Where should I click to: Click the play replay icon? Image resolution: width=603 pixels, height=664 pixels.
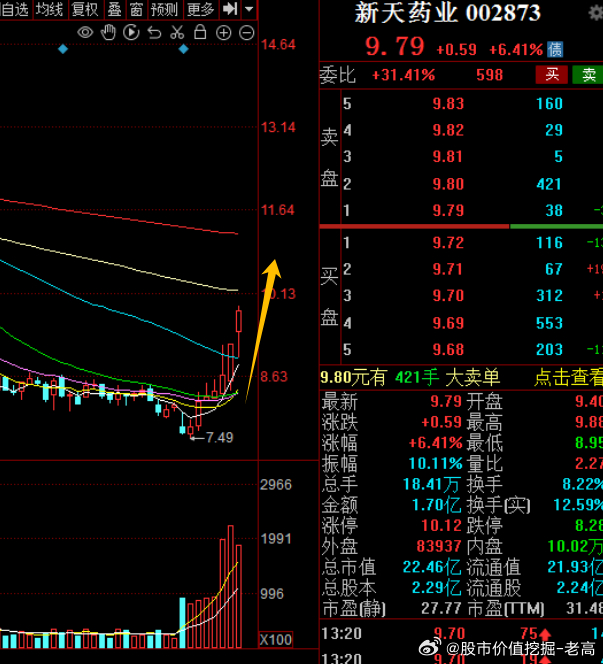tap(131, 33)
